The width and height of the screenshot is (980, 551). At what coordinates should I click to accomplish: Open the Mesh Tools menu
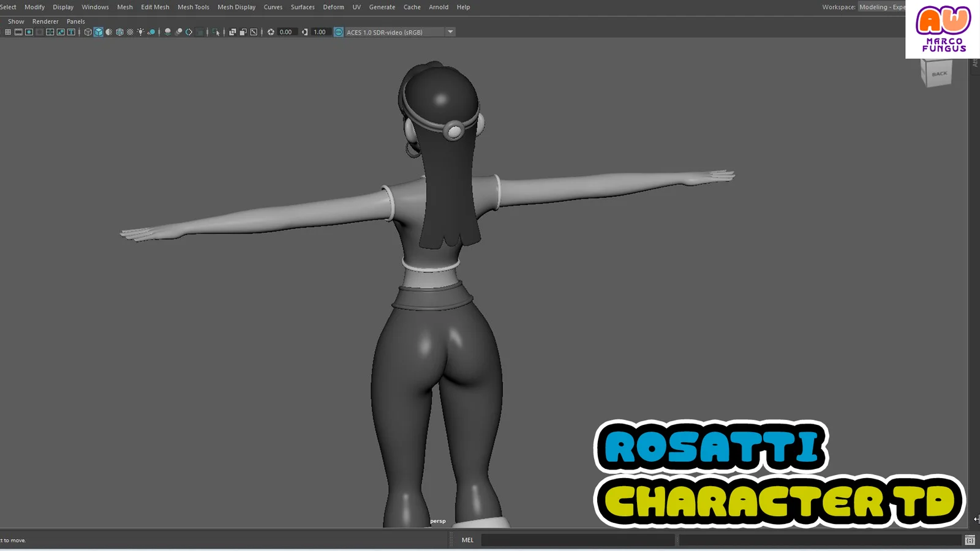tap(193, 7)
